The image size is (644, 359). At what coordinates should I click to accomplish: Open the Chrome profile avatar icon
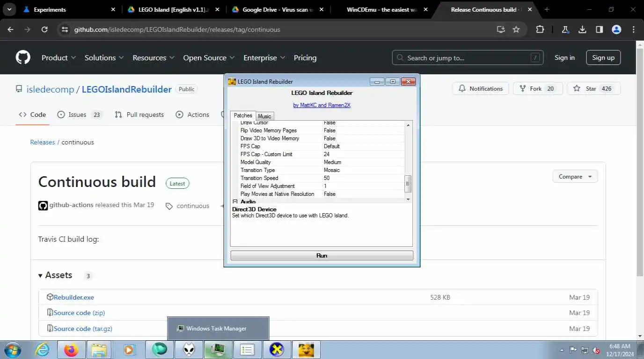616,29
